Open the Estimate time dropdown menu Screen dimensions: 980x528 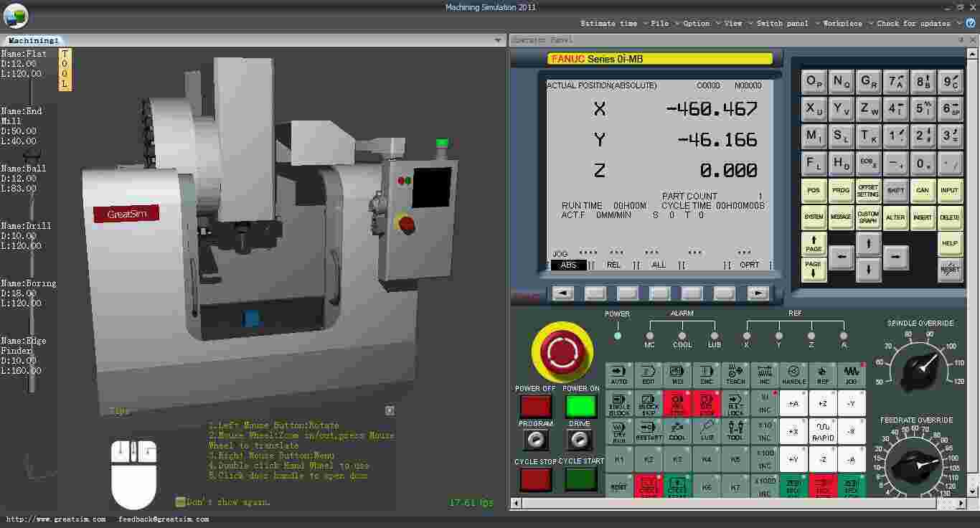point(608,23)
